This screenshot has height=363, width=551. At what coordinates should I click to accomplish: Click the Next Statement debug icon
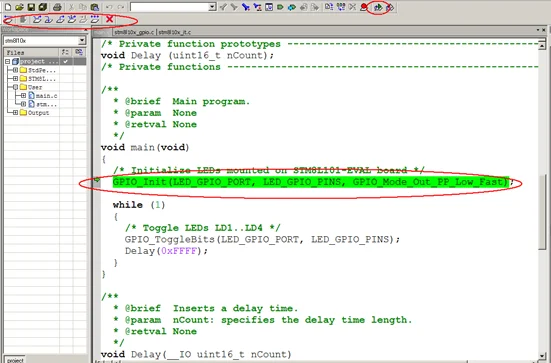click(72, 19)
